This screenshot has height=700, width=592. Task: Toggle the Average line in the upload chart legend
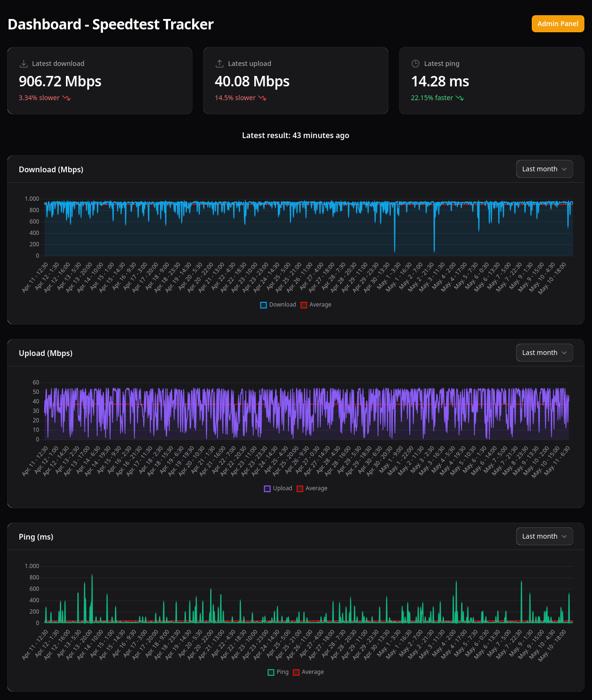tap(312, 488)
